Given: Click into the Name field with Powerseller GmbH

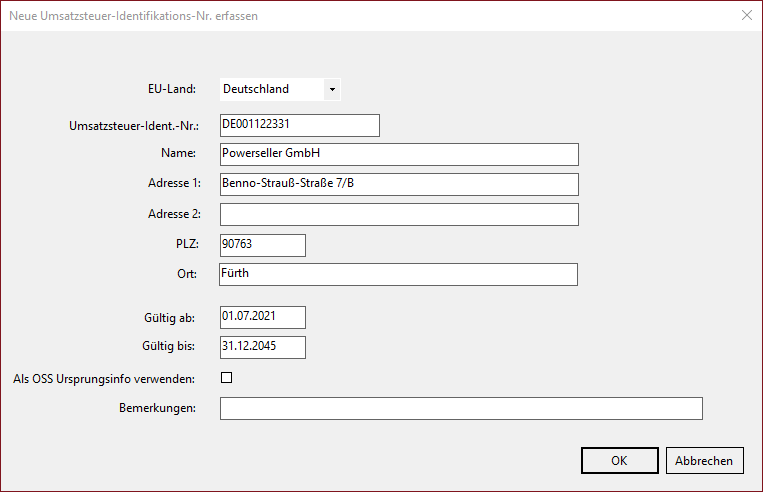Looking at the screenshot, I should pos(399,154).
